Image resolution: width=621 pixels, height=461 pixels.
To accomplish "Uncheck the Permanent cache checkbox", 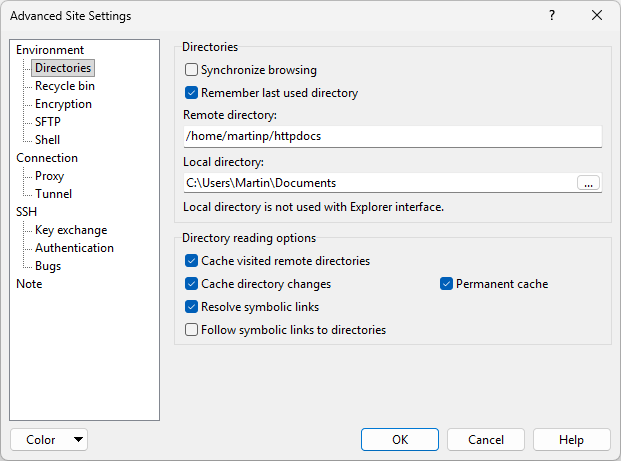I will (x=447, y=284).
